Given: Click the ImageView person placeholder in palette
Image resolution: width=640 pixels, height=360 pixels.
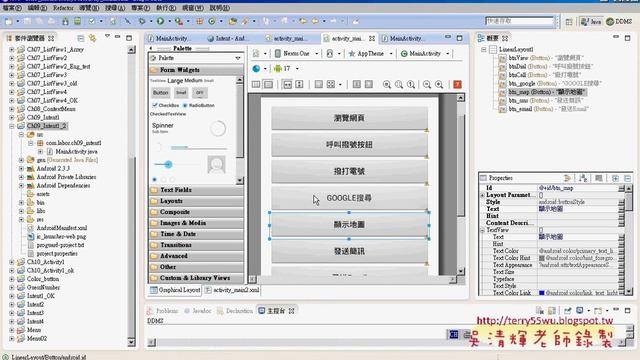Looking at the screenshot, I should click(x=216, y=164).
